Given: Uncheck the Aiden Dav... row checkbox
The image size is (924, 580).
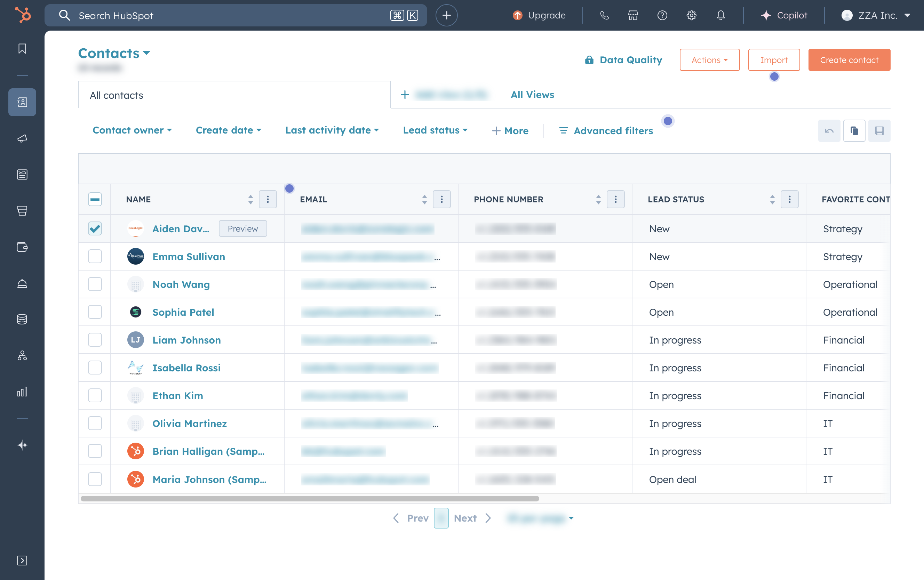Looking at the screenshot, I should point(95,228).
